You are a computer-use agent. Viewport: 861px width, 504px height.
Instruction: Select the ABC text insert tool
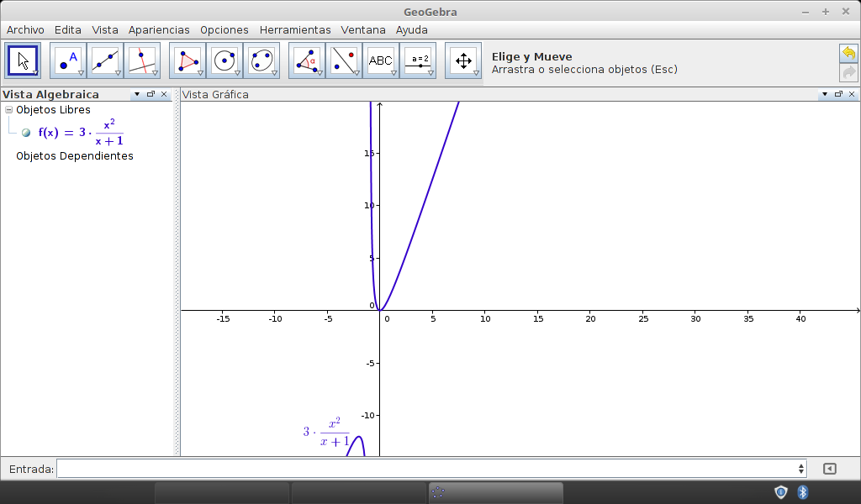click(380, 60)
